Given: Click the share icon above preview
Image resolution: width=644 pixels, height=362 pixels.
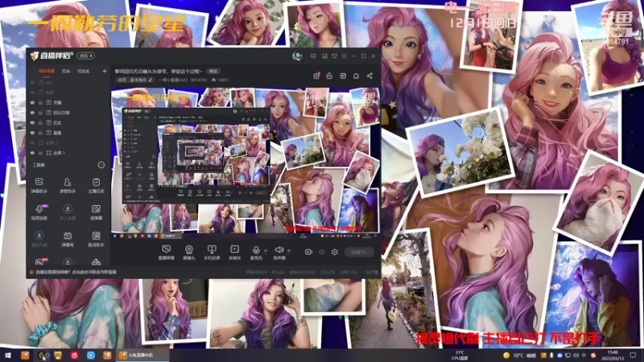Looking at the screenshot, I should point(369,76).
